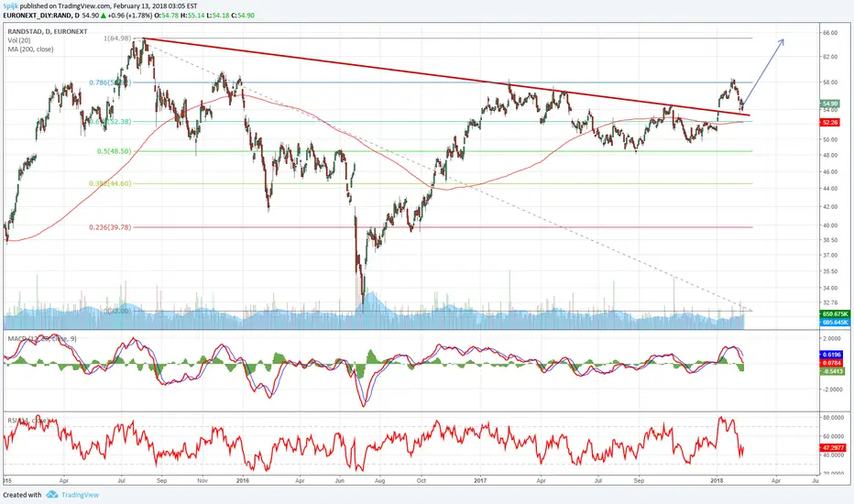Select the MA (200, close) indicator label
This screenshot has width=854, height=504.
(30, 49)
